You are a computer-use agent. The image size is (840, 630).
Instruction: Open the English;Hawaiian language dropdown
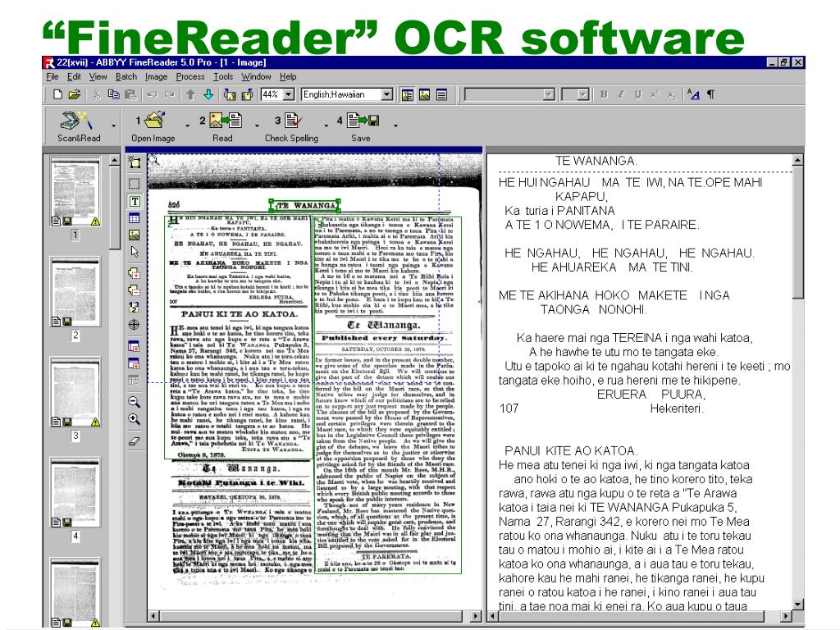(387, 95)
